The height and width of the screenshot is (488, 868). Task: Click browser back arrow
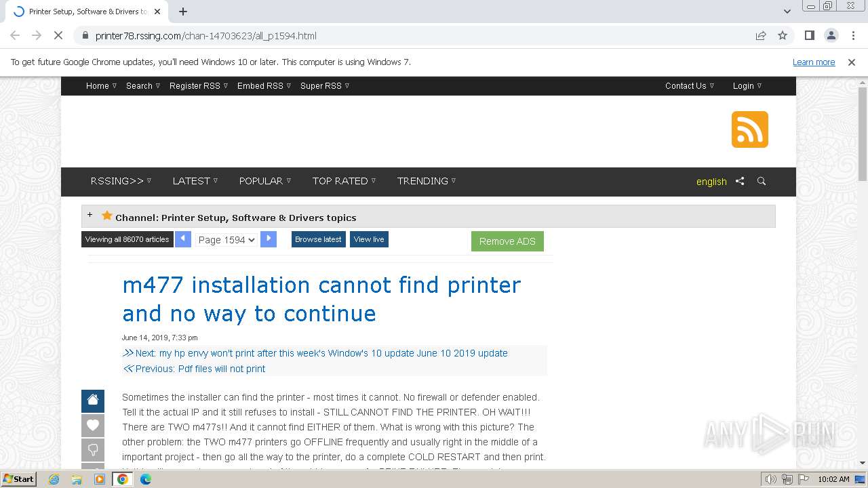[x=15, y=35]
